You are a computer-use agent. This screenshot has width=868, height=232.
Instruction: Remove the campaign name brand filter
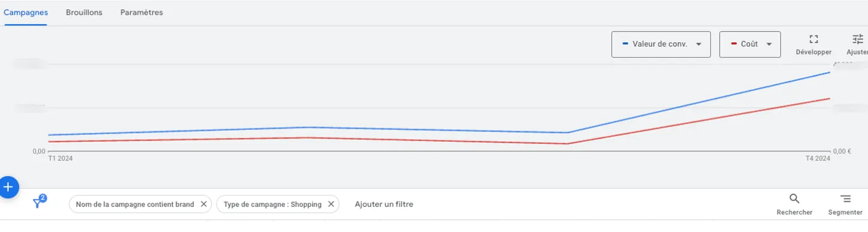203,204
